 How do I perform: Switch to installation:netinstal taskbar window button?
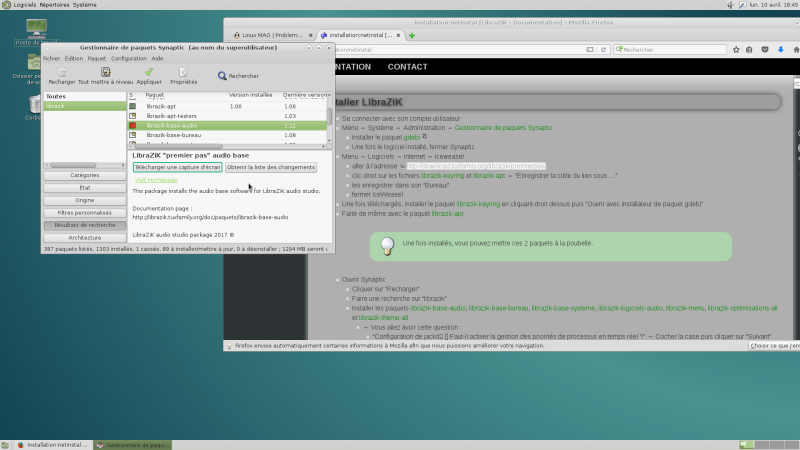pyautogui.click(x=53, y=445)
